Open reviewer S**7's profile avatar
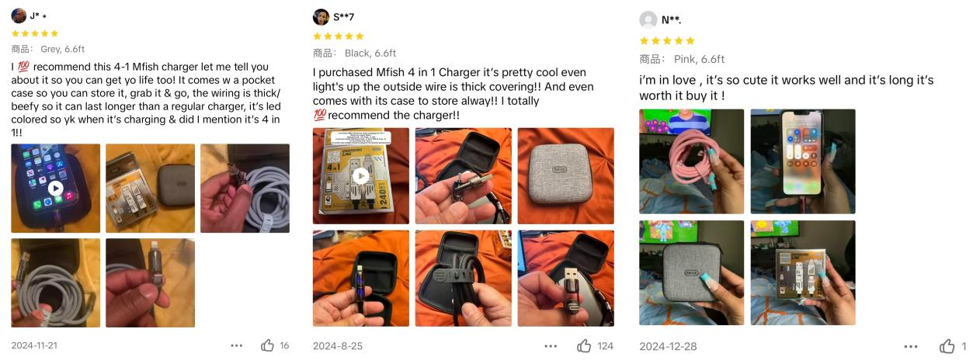 [321, 17]
